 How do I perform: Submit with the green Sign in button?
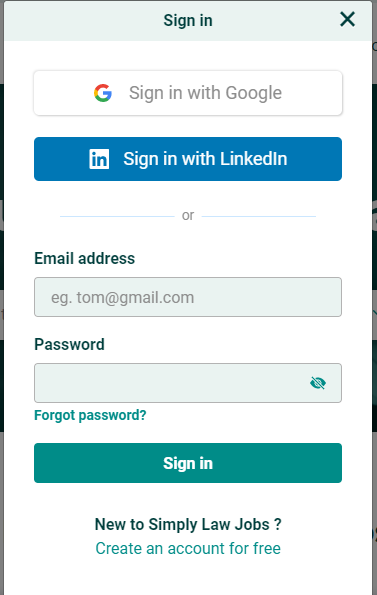188,463
